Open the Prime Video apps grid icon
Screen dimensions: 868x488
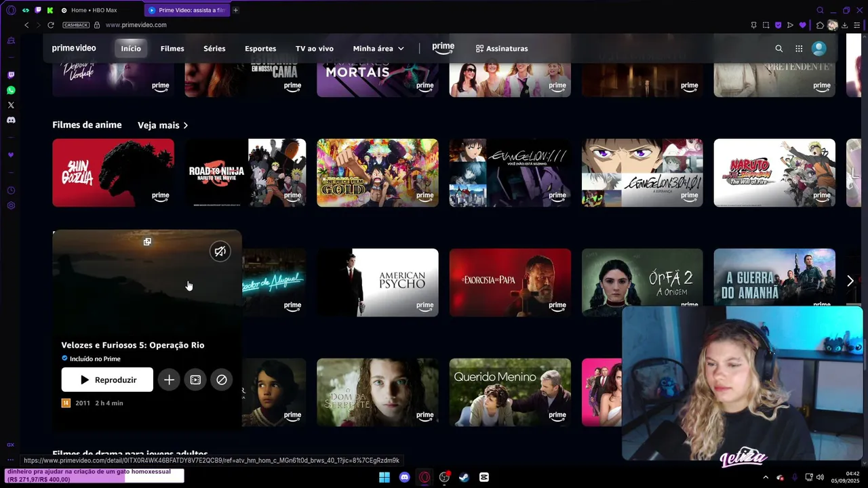tap(799, 49)
